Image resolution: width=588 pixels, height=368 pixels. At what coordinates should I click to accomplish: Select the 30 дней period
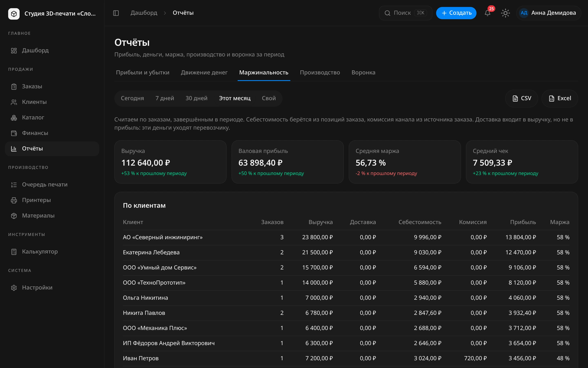[196, 98]
